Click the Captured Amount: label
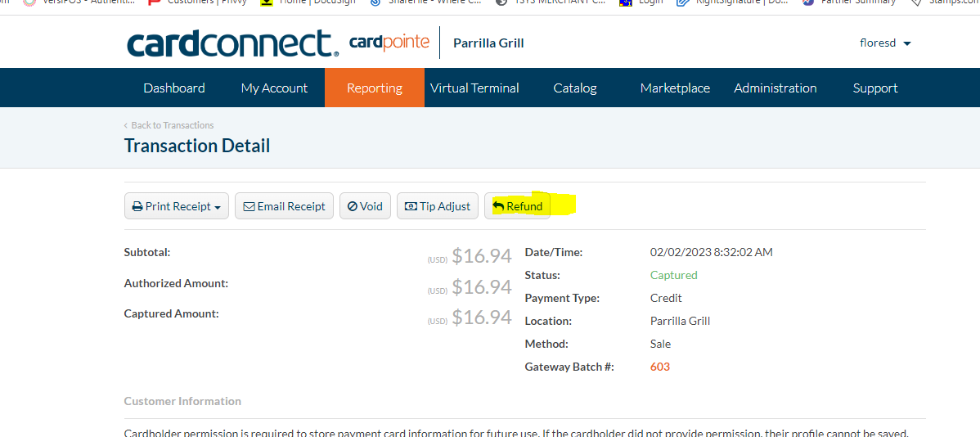980x437 pixels. point(171,313)
